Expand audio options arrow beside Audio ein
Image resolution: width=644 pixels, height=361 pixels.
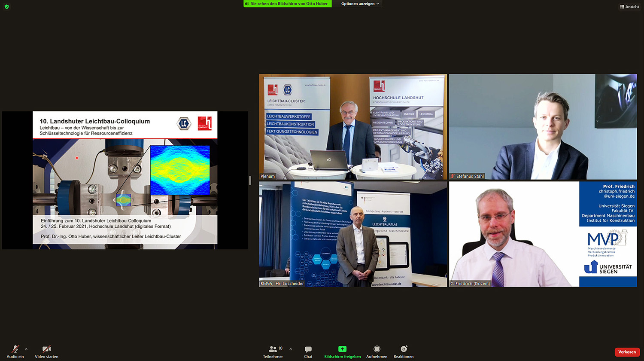[x=26, y=349]
